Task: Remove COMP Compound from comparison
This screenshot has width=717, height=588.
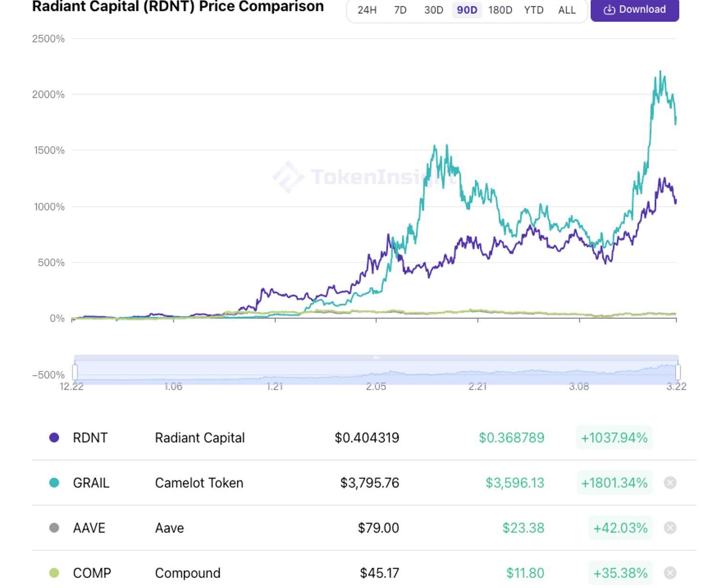Action: [670, 573]
